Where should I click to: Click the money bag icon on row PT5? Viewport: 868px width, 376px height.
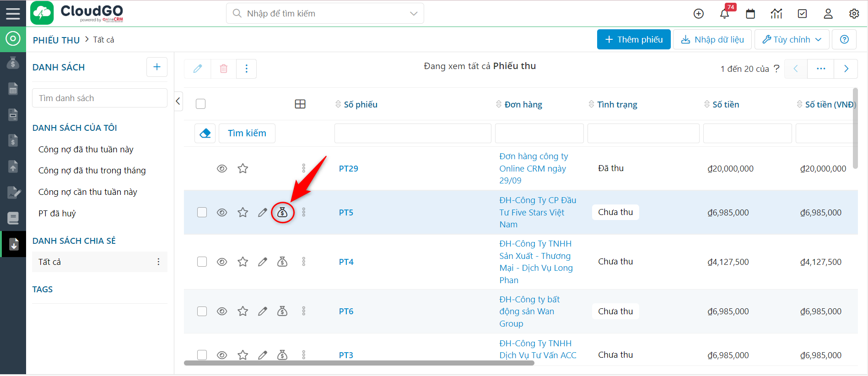(x=282, y=212)
